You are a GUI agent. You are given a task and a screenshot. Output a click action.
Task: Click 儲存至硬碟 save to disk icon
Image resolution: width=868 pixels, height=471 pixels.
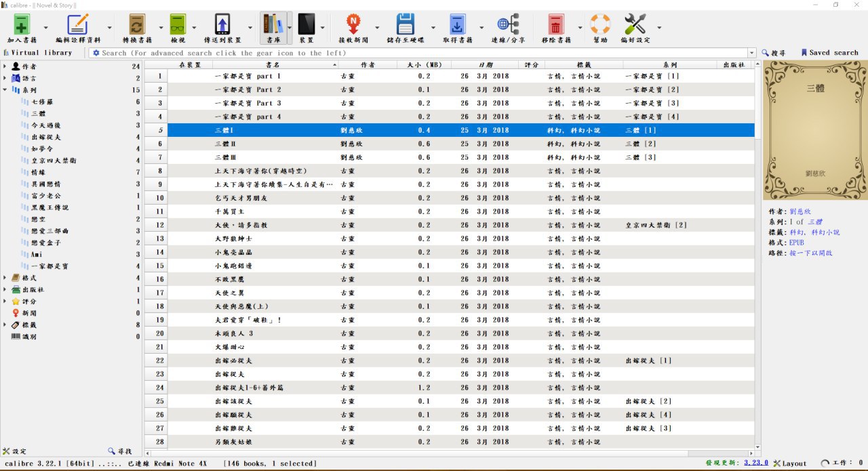click(405, 25)
